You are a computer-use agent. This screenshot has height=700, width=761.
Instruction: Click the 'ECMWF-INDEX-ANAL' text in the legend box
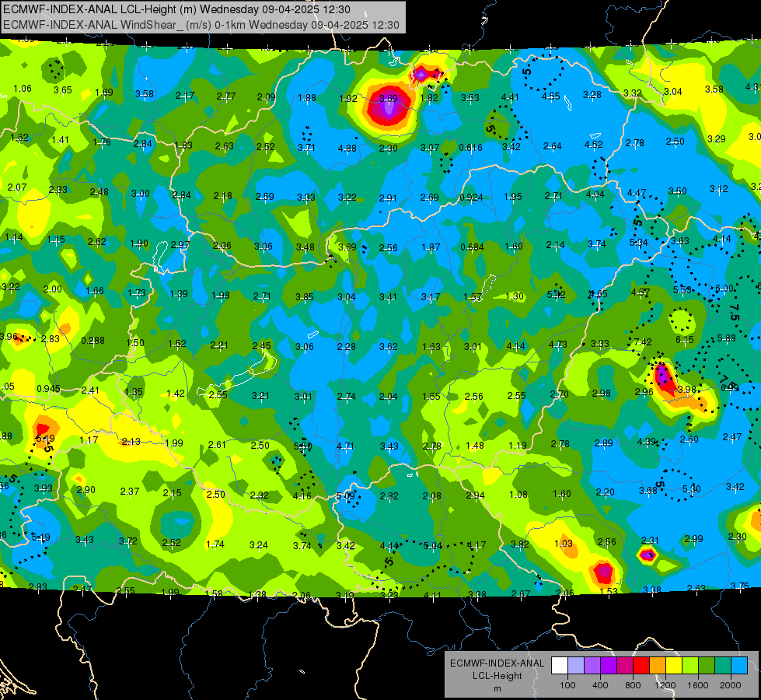click(x=497, y=663)
